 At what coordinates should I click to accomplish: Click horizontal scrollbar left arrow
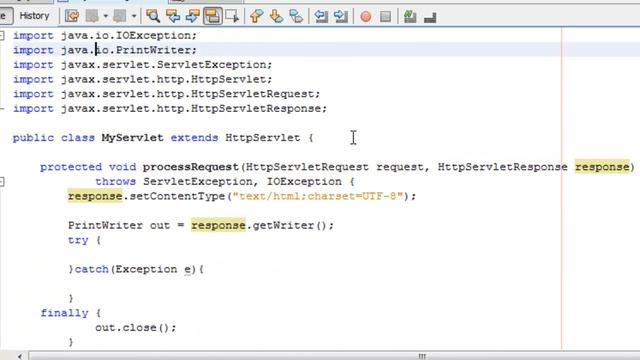(20, 356)
